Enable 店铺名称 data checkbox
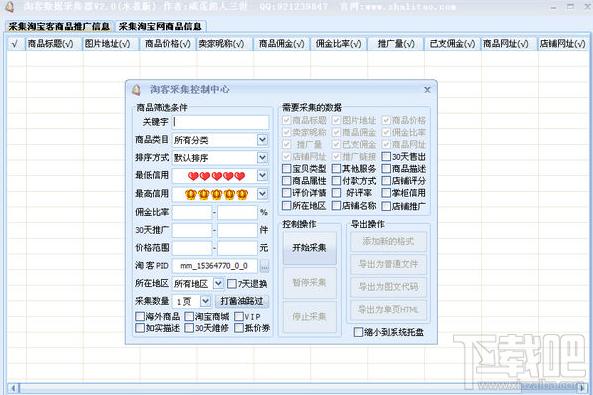 (336, 206)
